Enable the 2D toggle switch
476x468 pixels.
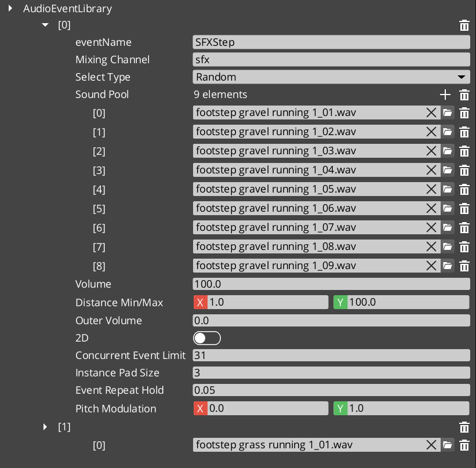tap(207, 338)
